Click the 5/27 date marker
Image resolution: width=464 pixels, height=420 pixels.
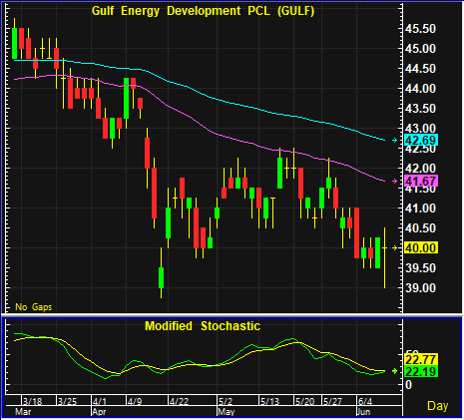(332, 401)
